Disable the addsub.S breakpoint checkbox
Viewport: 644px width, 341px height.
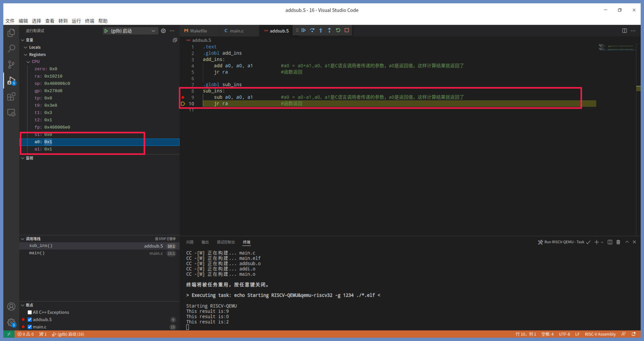[x=30, y=320]
